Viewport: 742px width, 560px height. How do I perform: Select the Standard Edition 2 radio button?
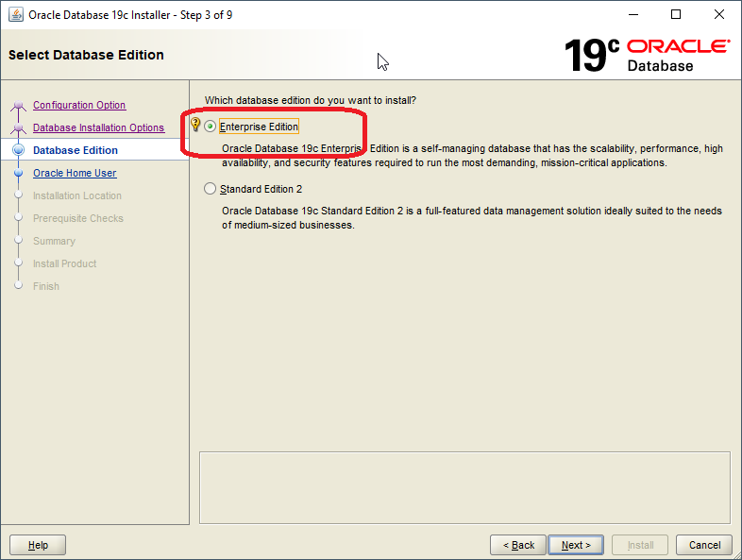click(x=211, y=189)
